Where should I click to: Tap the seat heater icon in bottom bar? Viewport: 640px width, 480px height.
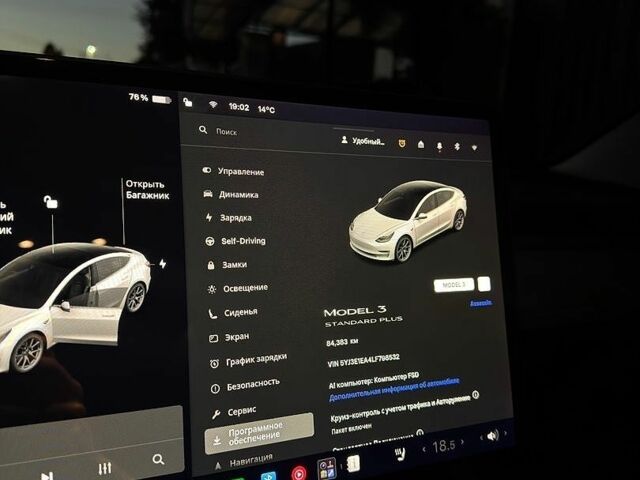click(x=400, y=454)
